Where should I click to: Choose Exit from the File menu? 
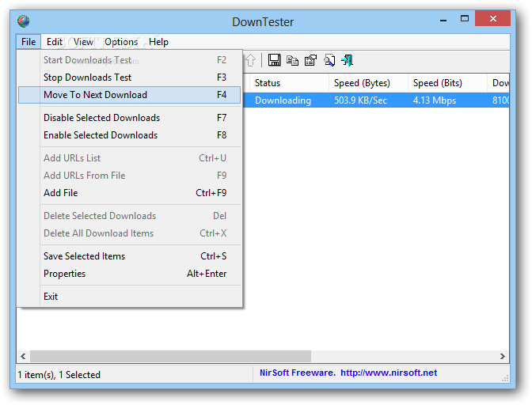point(130,297)
